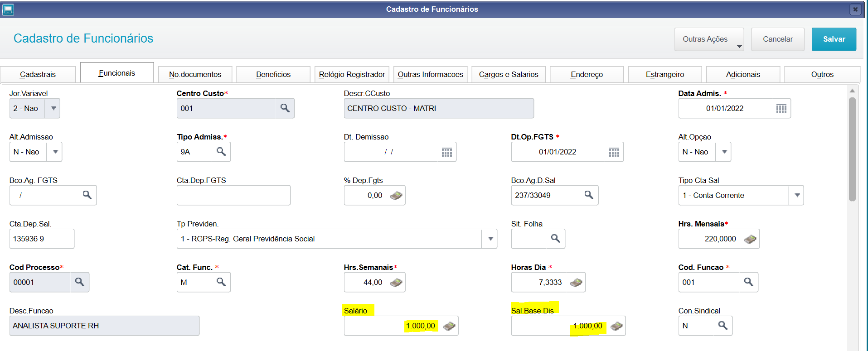
Task: Switch to the Cargos e Salarios tab
Action: click(509, 74)
